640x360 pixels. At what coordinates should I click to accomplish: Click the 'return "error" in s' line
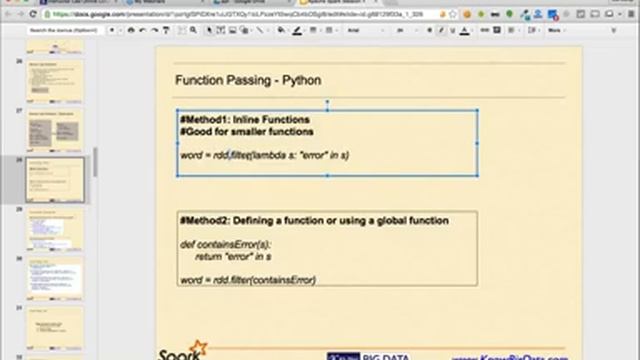pyautogui.click(x=233, y=257)
